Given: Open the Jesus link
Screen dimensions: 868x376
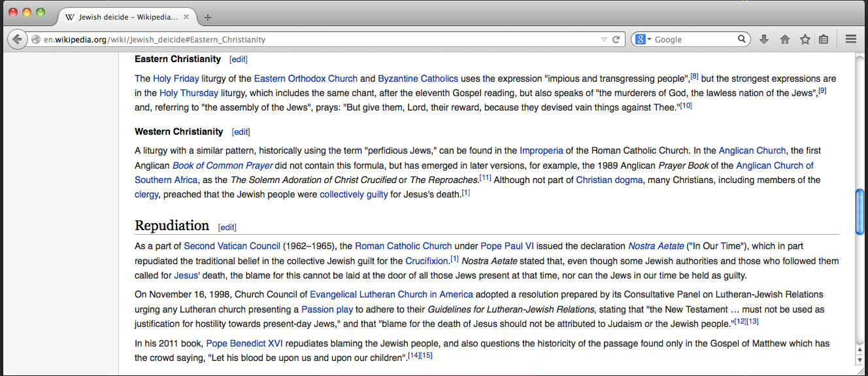Looking at the screenshot, I should point(186,275).
